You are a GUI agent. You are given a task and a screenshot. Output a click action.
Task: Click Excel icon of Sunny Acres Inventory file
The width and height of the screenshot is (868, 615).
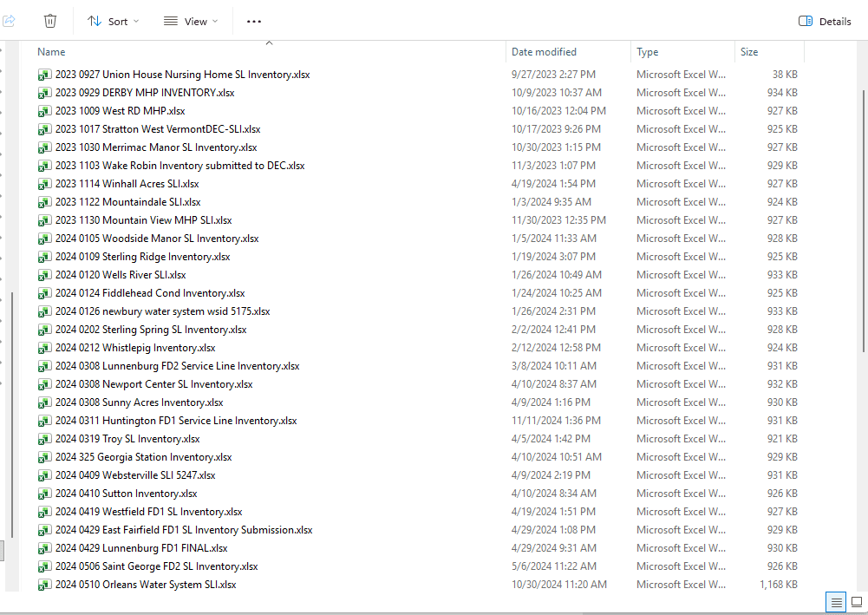point(44,403)
